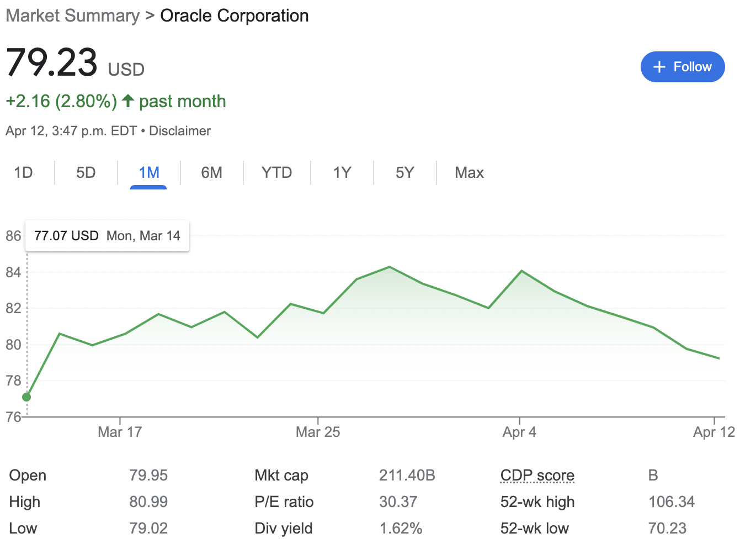Click the Apr 12 axis label
Screen dimensions: 756x549
pos(714,432)
